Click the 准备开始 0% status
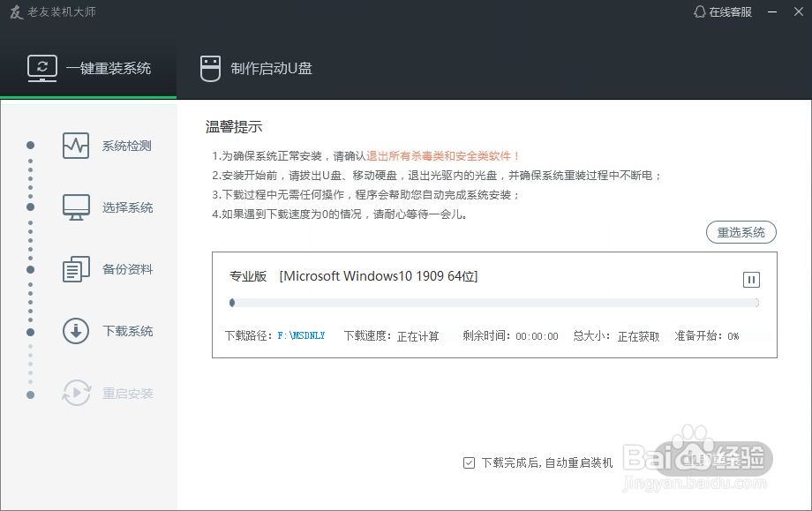This screenshot has width=812, height=511. tap(733, 336)
